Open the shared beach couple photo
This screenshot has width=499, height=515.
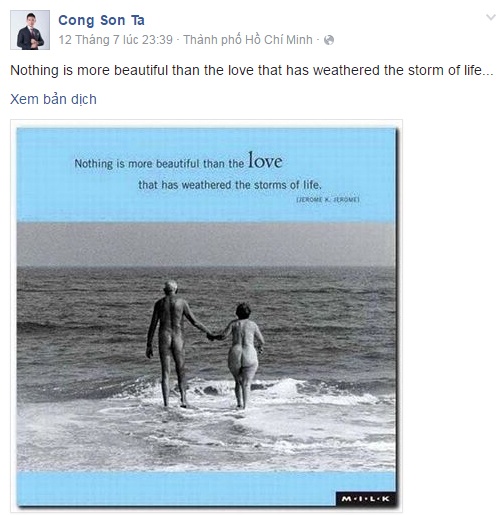(x=206, y=316)
